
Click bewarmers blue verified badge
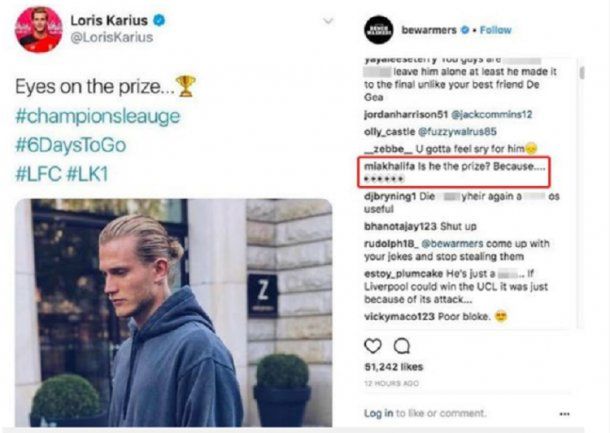(465, 30)
